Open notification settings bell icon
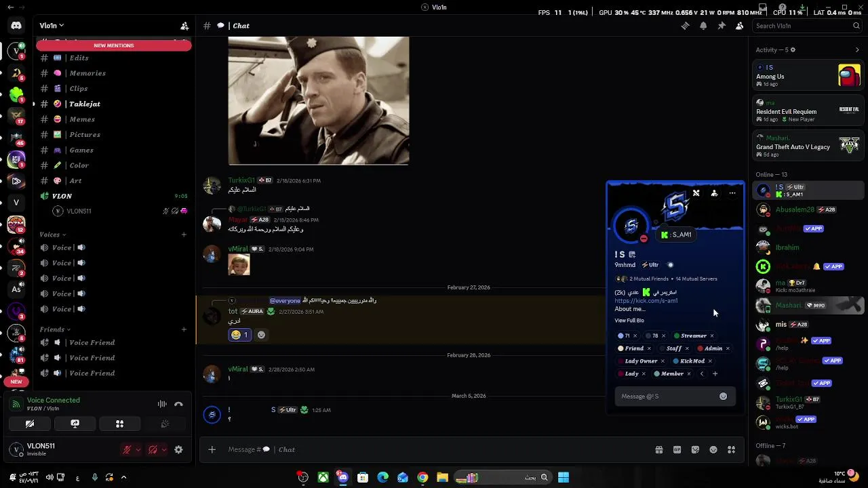 703,26
